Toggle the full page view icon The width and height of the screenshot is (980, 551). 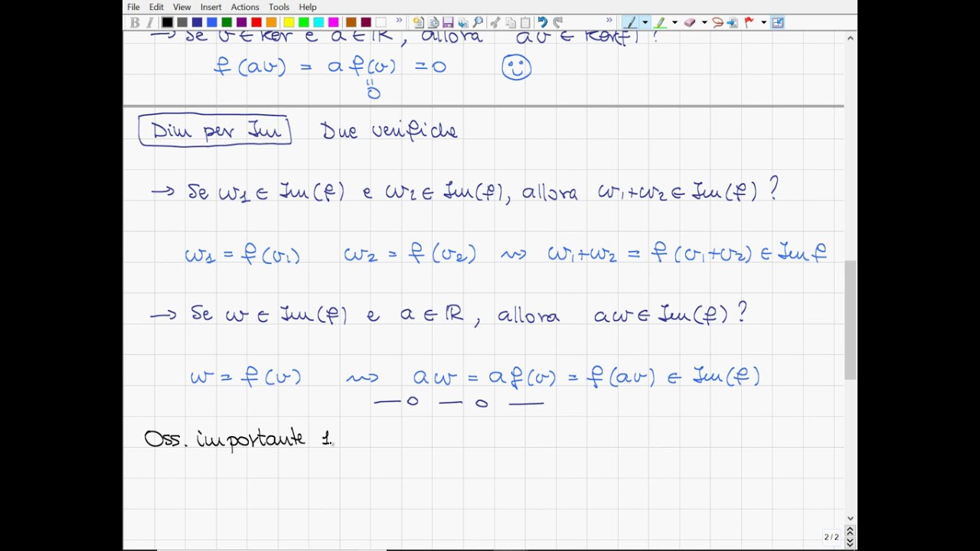pyautogui.click(x=778, y=22)
